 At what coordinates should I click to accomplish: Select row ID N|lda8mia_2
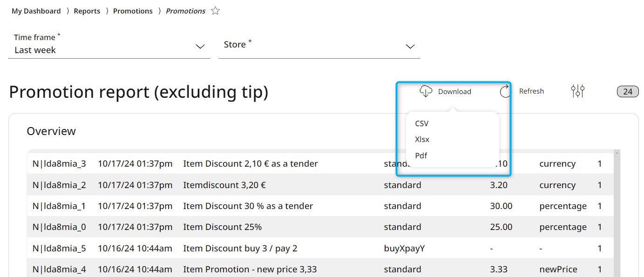[x=59, y=185]
